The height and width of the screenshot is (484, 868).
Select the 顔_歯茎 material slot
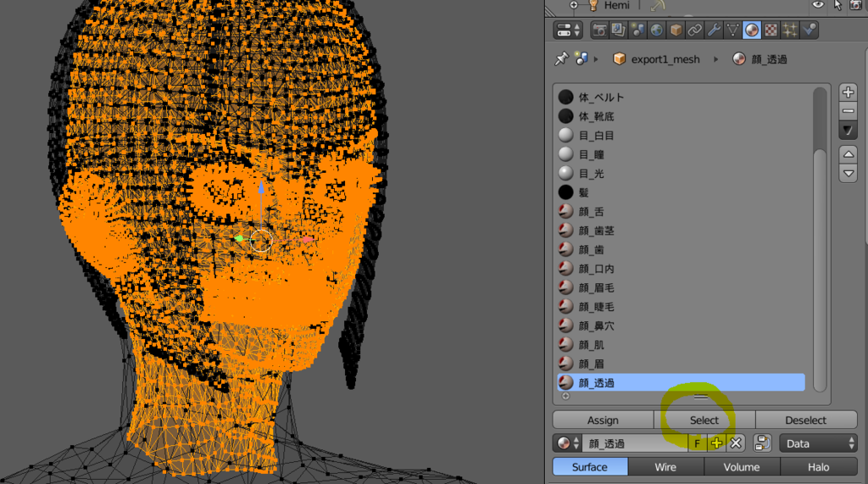(682, 231)
